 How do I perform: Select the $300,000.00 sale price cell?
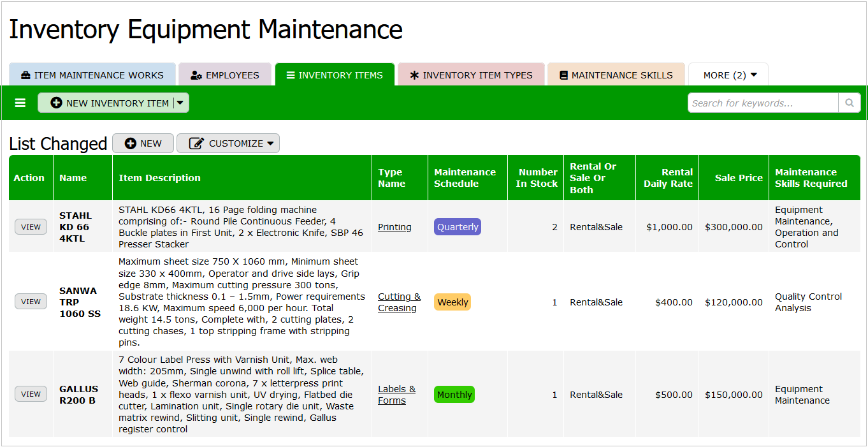tap(734, 227)
